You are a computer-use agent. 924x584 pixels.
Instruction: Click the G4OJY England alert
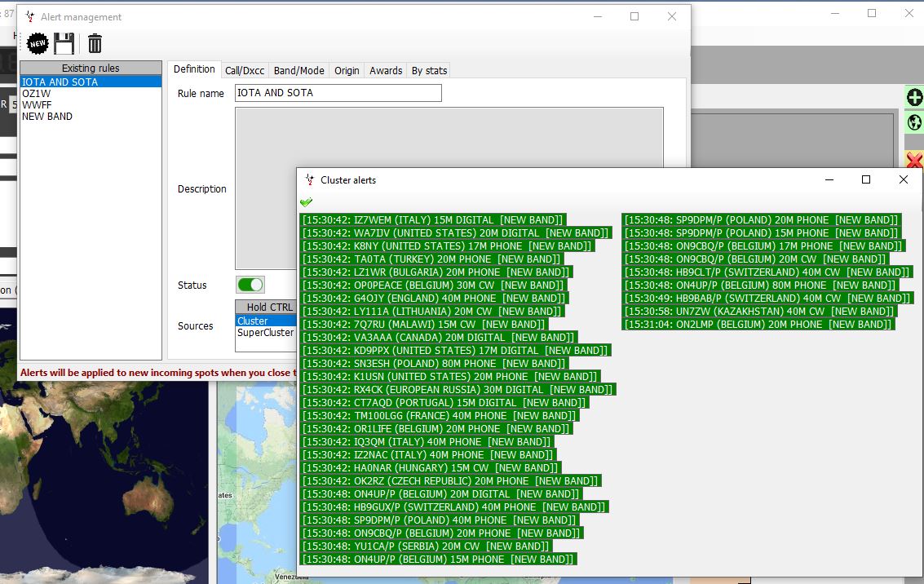[x=435, y=299]
